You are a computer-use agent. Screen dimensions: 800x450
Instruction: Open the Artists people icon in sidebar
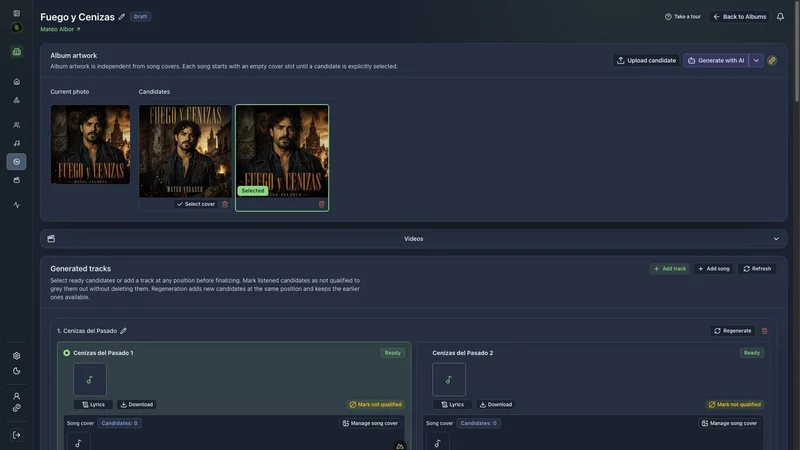click(x=16, y=125)
